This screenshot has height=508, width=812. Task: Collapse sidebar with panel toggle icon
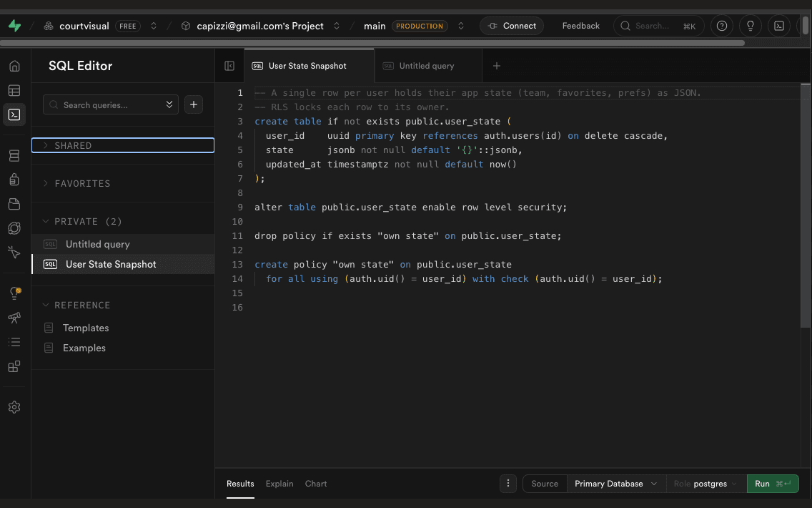tap(229, 66)
